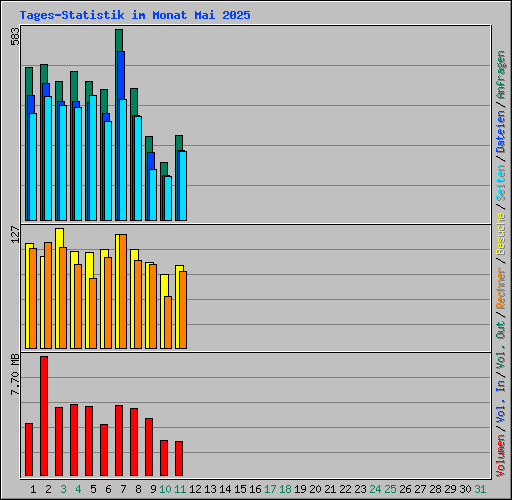
Task: Click the 'Volumen' legend label
Action: 501,455
